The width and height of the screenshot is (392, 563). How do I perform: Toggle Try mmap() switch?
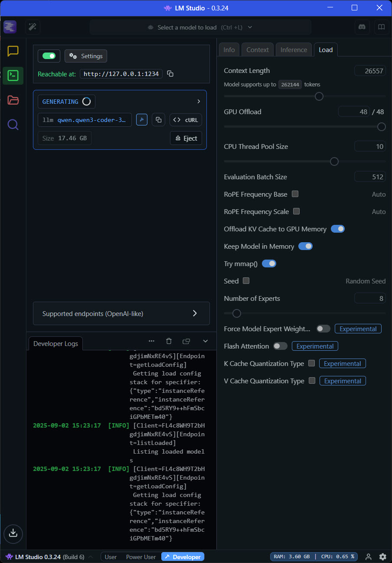click(x=269, y=263)
